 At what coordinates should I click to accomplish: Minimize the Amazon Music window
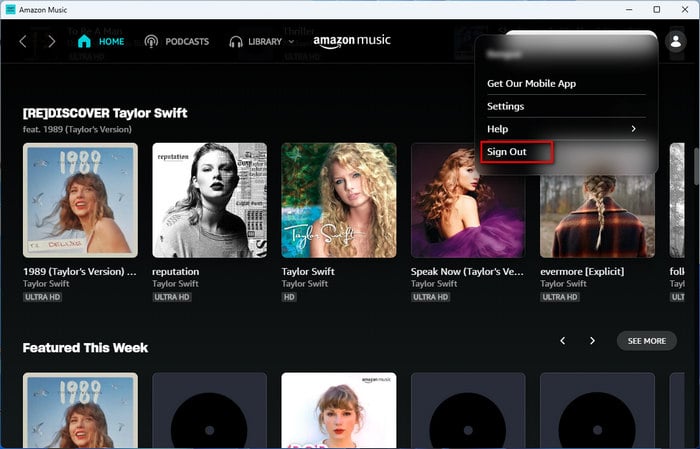[629, 9]
